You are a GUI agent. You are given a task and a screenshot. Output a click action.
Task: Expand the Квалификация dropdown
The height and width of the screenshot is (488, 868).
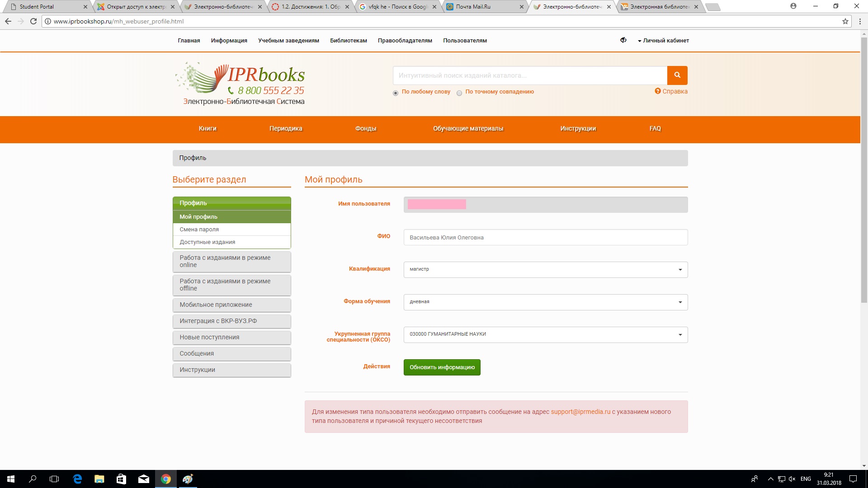(545, 270)
